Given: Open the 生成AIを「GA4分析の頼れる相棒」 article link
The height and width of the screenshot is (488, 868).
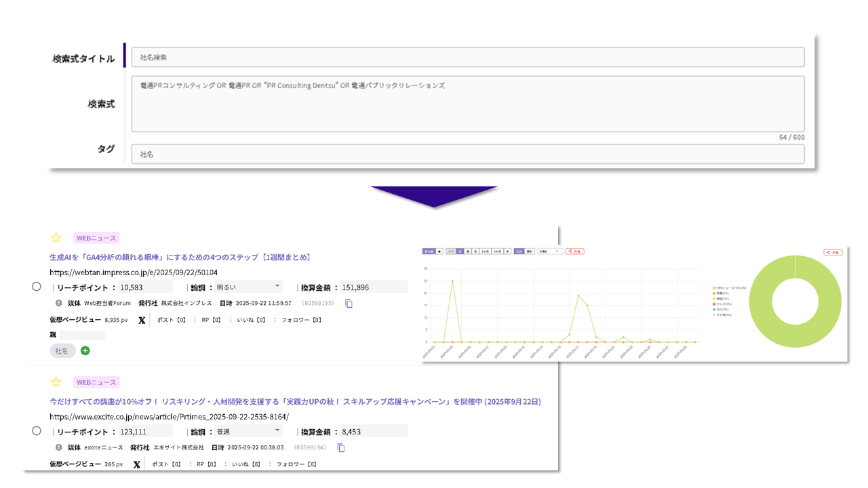Looking at the screenshot, I should [180, 258].
